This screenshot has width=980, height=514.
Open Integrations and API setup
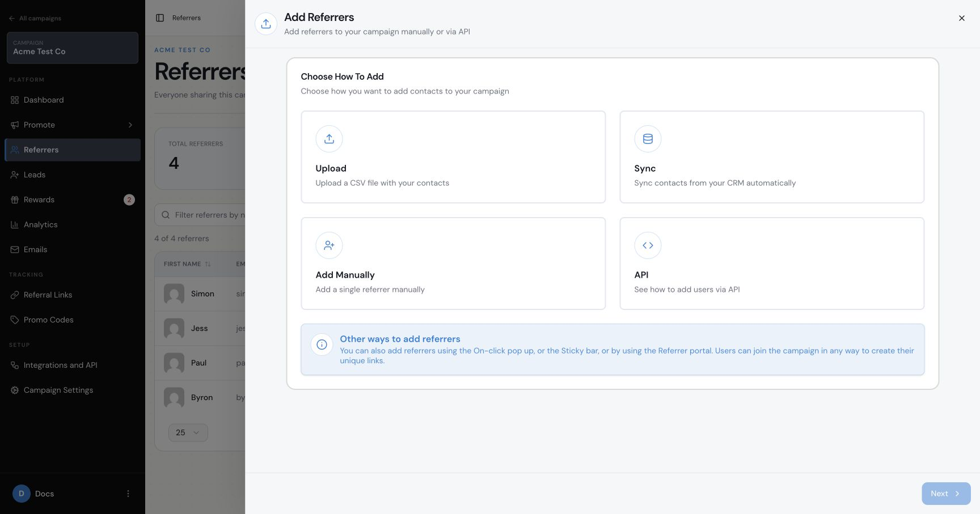click(73, 365)
